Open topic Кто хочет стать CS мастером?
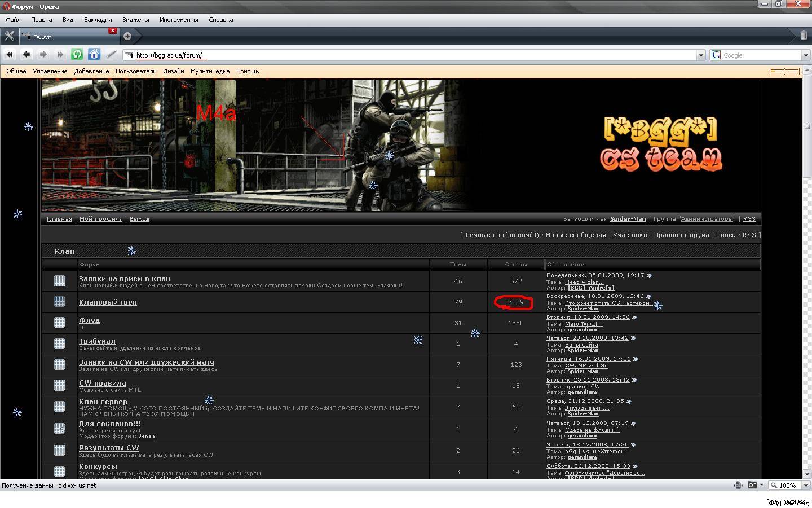Screen dimensions: 812x508 point(608,303)
